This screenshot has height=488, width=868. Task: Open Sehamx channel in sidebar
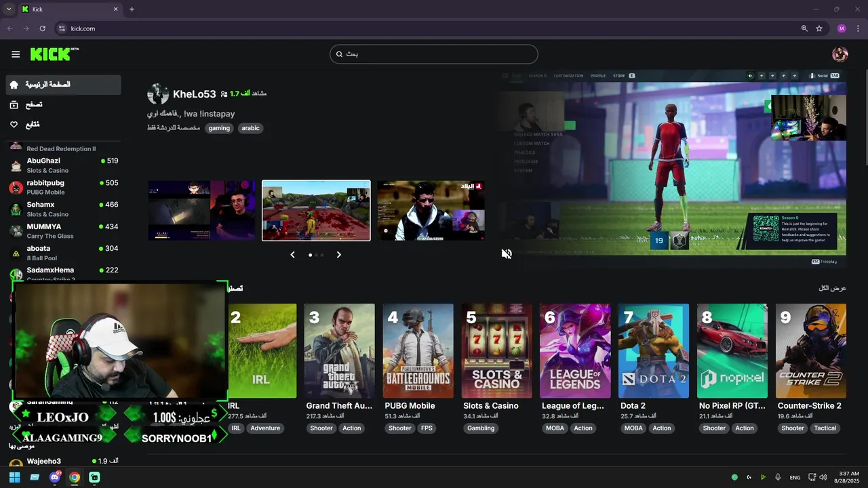(63, 209)
